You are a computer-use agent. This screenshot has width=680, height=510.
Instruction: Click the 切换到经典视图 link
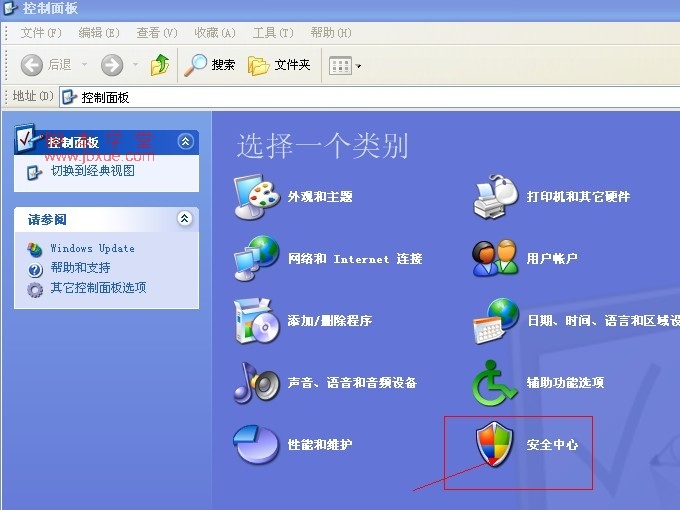(x=93, y=171)
